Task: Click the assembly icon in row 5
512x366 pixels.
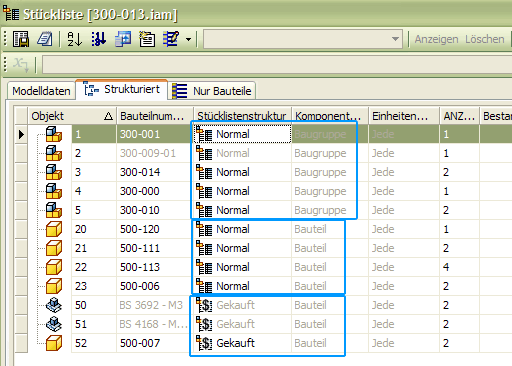Action: 54,210
